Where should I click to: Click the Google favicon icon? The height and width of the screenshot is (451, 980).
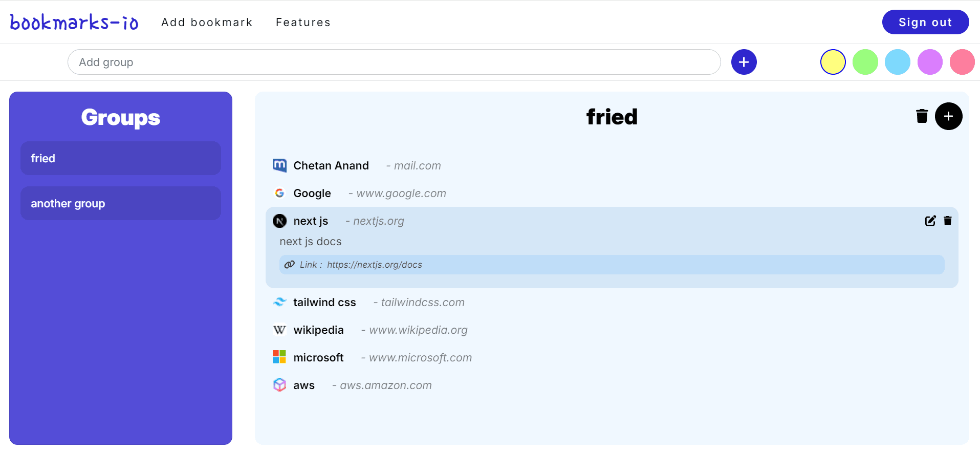[279, 193]
